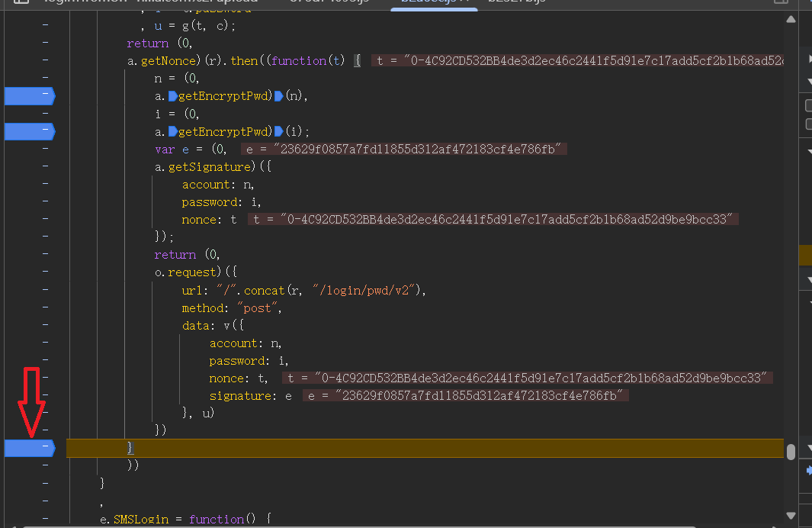Remove breakpoint on the getEncryptPwd)(n) line
The width and height of the screenshot is (812, 528).
pos(30,96)
